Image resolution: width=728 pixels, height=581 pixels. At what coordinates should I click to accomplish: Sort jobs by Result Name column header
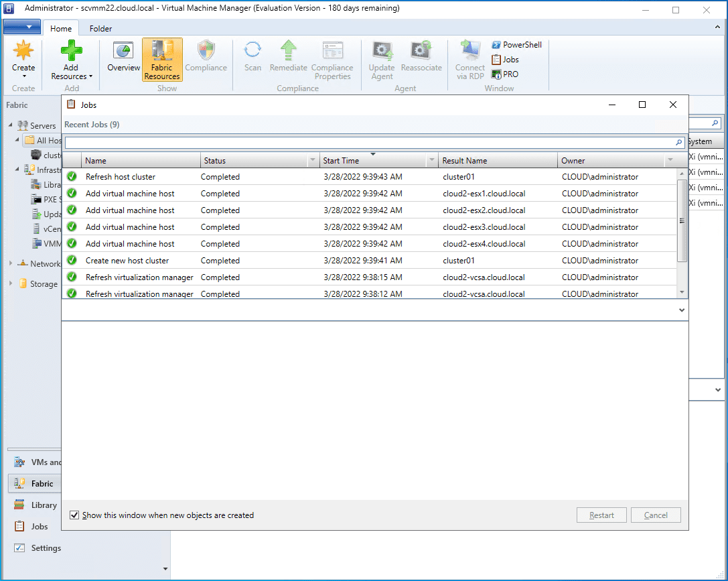coord(498,160)
